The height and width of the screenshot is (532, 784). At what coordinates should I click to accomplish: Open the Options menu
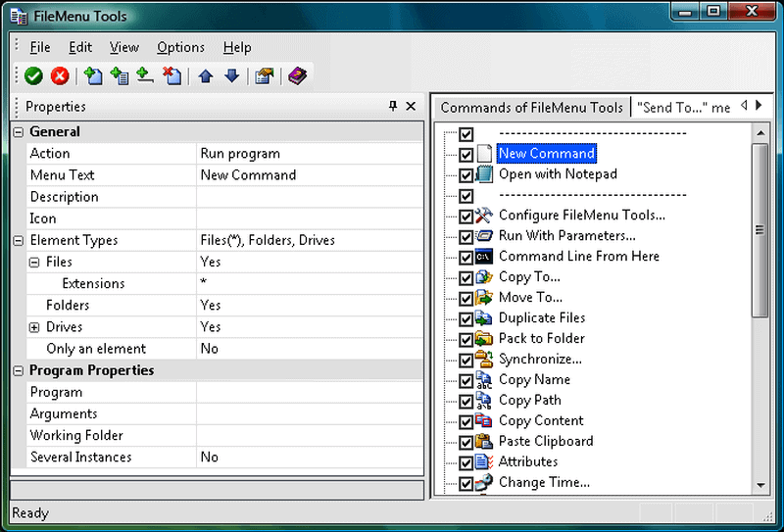[180, 47]
